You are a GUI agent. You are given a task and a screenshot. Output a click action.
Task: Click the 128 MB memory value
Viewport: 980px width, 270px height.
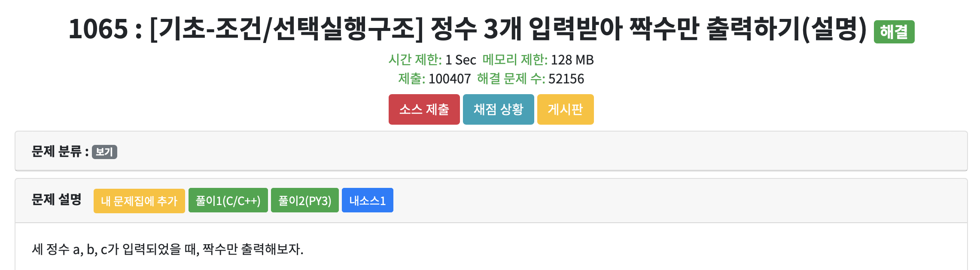[572, 60]
